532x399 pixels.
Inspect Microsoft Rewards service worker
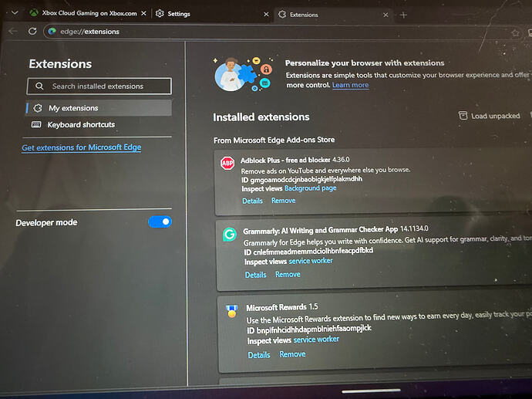pos(316,340)
